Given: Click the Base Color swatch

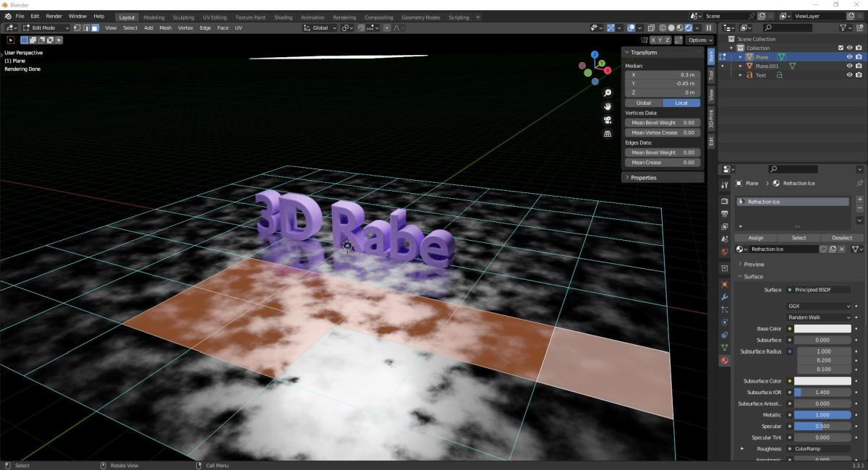Looking at the screenshot, I should coord(823,329).
